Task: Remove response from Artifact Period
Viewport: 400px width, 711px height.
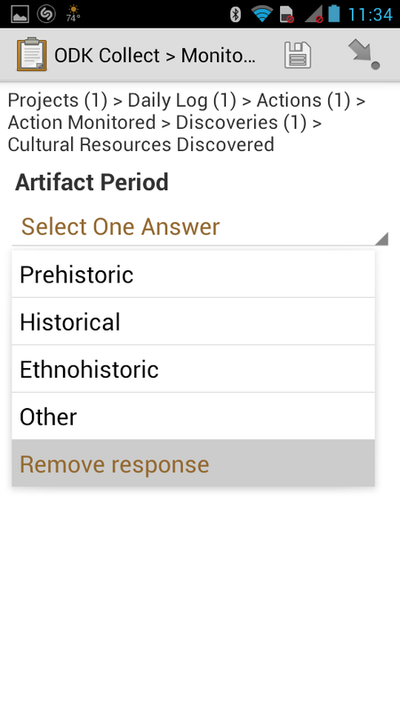Action: pyautogui.click(x=193, y=464)
